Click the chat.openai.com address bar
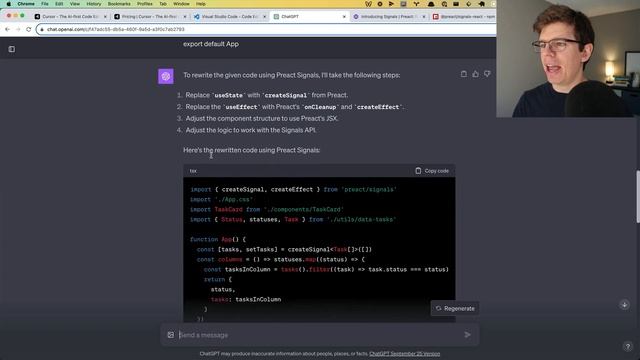The width and height of the screenshot is (640, 360). pyautogui.click(x=265, y=29)
